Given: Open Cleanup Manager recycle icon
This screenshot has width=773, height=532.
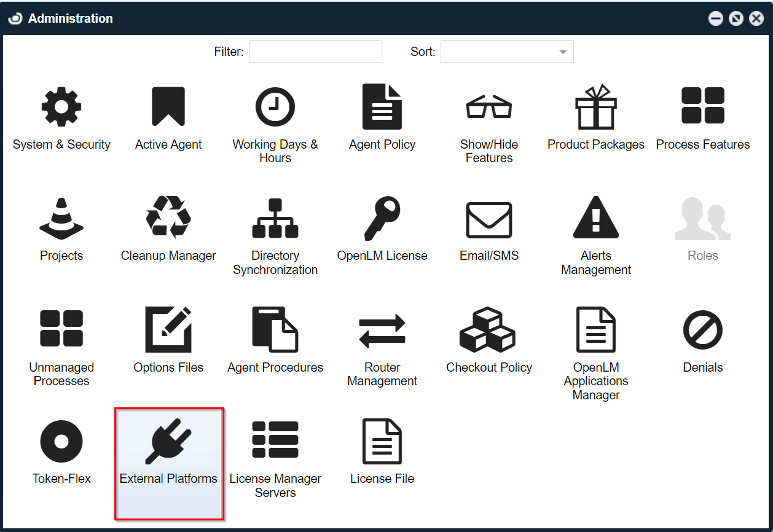Looking at the screenshot, I should (x=168, y=218).
